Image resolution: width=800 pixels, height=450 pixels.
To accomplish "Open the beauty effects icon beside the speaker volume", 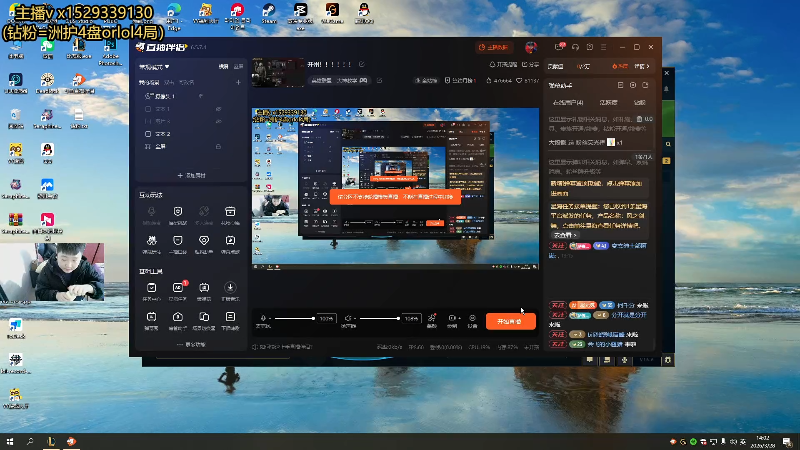I will click(432, 320).
